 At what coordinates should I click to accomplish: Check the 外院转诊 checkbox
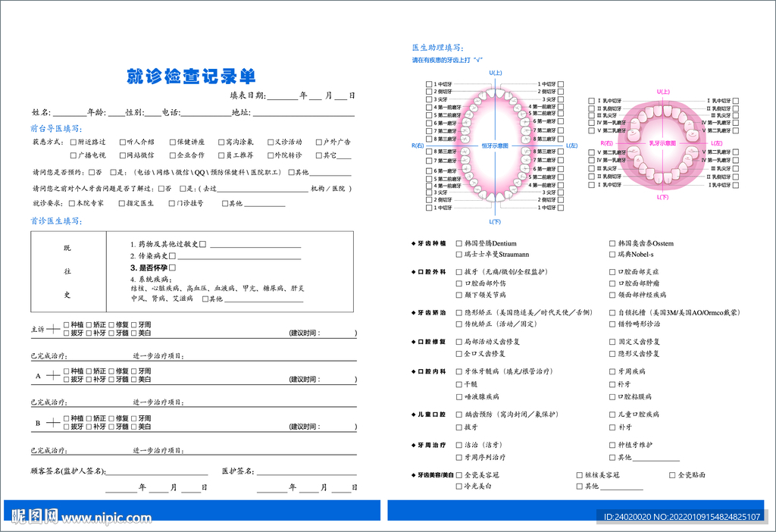point(271,155)
